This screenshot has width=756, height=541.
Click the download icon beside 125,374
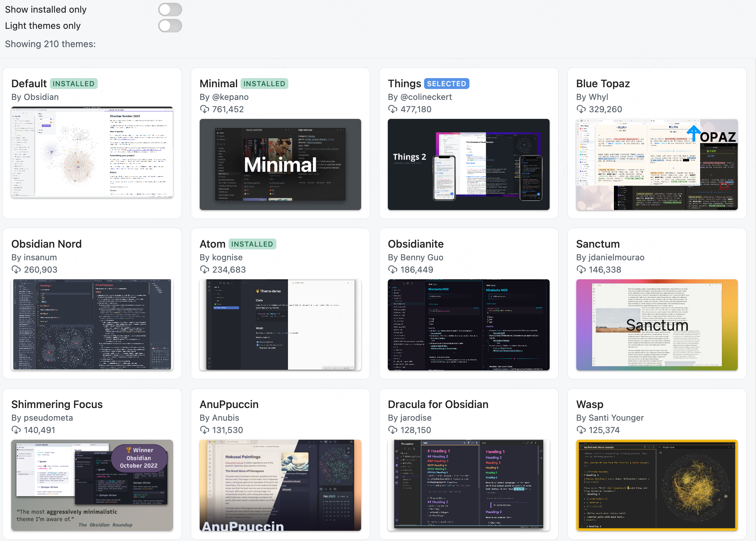pos(581,430)
